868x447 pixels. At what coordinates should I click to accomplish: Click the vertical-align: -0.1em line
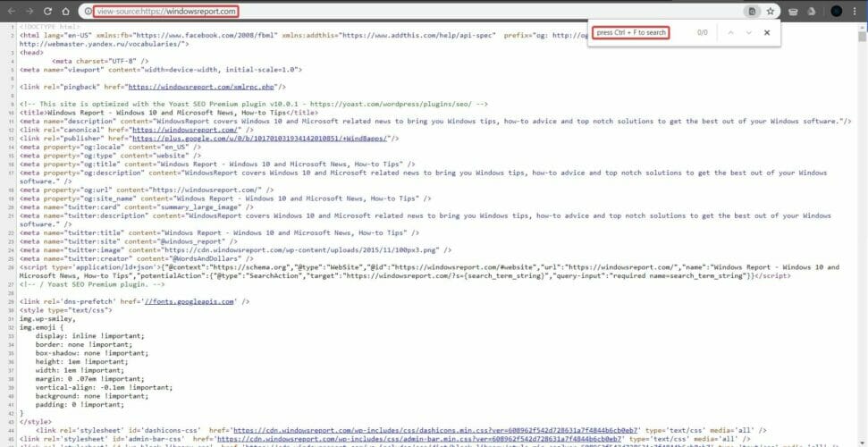[x=104, y=387]
